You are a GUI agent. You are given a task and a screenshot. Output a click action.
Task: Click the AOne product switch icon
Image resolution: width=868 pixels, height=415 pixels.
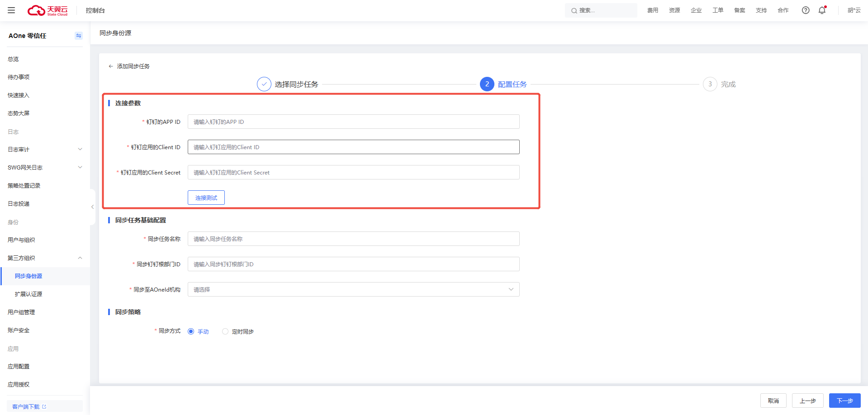point(79,36)
